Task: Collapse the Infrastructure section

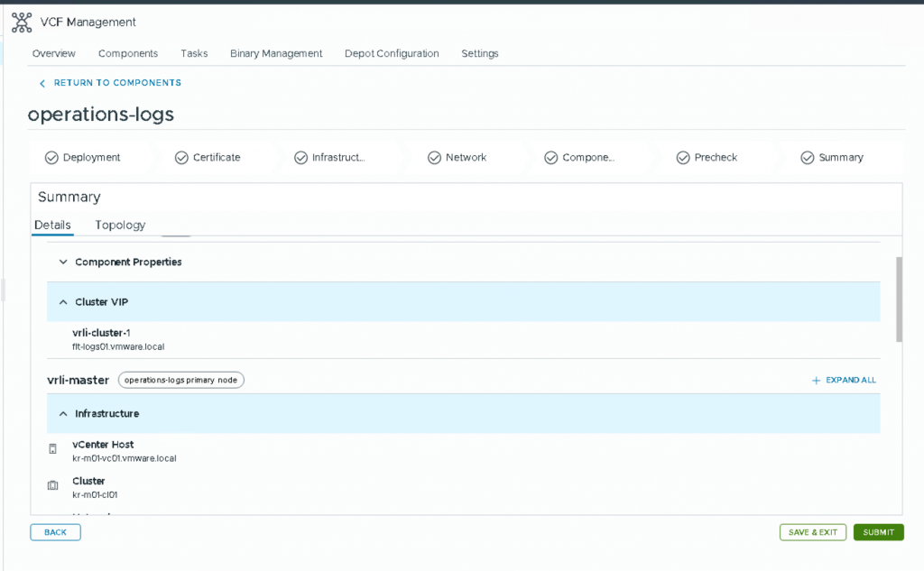Action: click(63, 414)
